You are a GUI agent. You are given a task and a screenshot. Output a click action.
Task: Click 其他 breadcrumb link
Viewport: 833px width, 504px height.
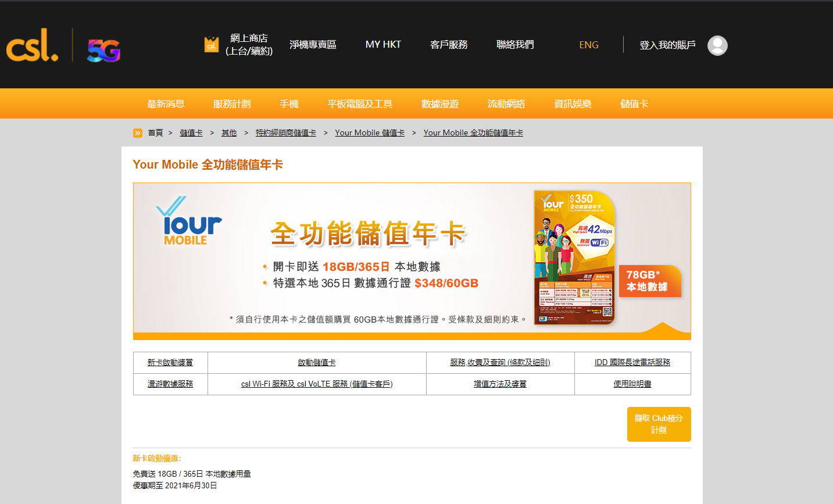(x=229, y=133)
